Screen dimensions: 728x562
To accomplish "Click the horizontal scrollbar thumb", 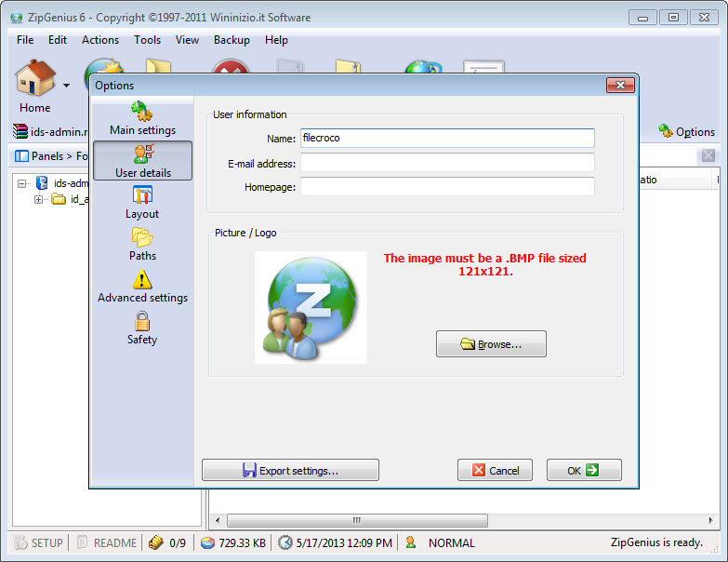I will tap(357, 520).
